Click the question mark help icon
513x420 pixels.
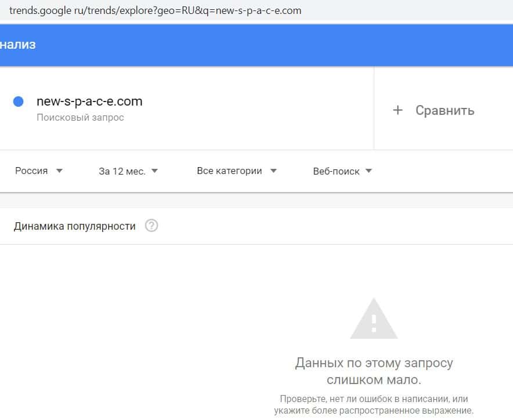point(151,226)
